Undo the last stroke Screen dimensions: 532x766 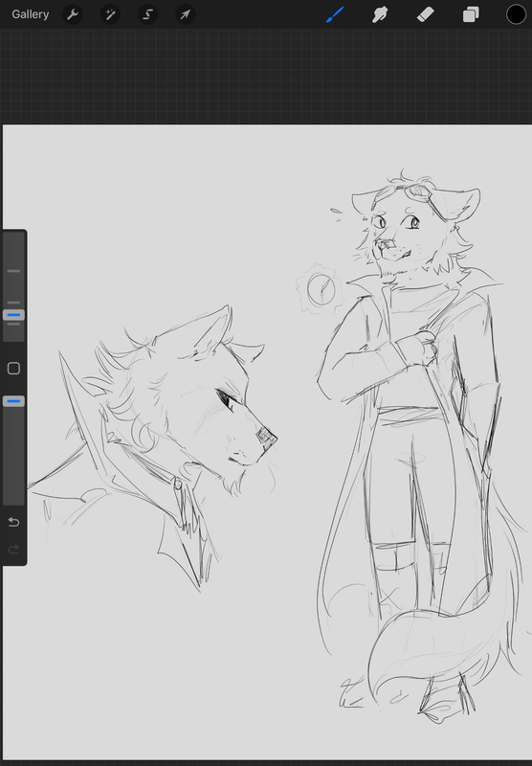coord(13,522)
